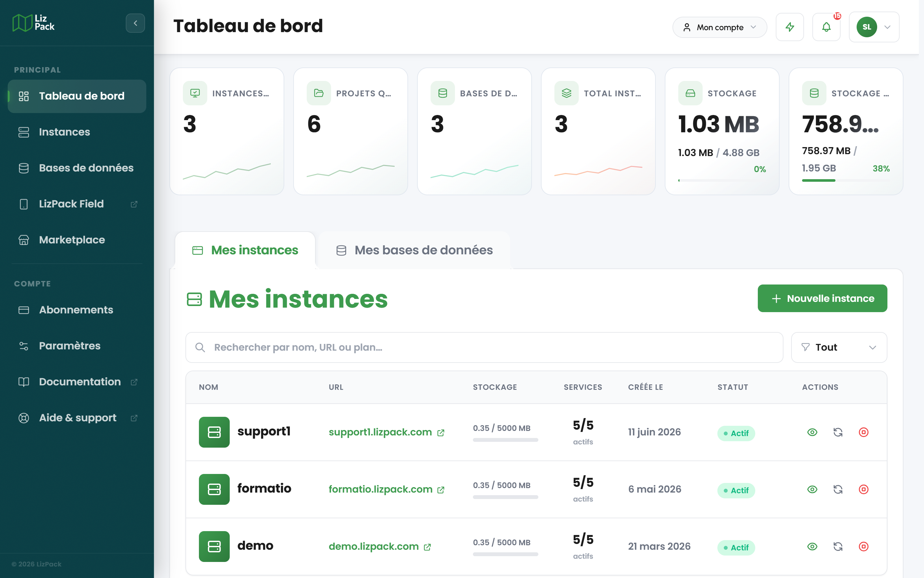The height and width of the screenshot is (578, 924).
Task: Click the database Stockage card icon
Action: 814,93
